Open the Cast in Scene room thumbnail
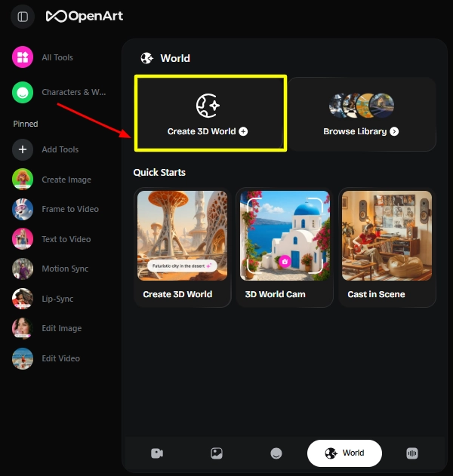This screenshot has height=476, width=453. click(387, 235)
